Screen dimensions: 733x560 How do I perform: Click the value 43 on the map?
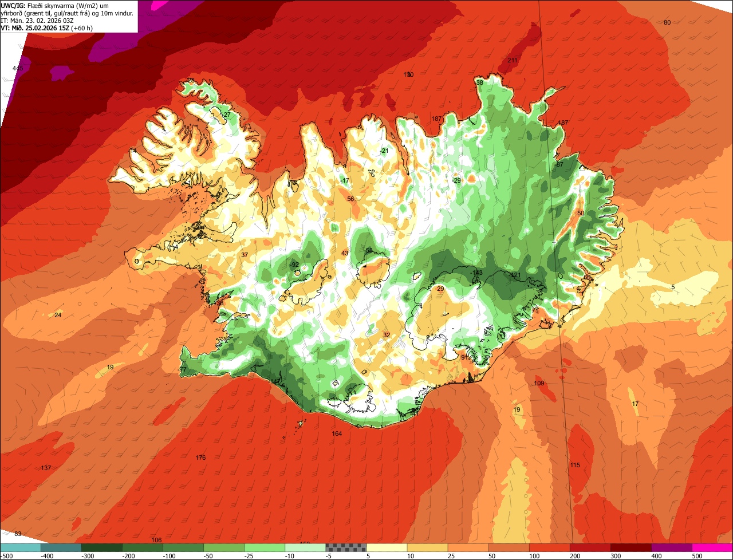click(x=345, y=253)
